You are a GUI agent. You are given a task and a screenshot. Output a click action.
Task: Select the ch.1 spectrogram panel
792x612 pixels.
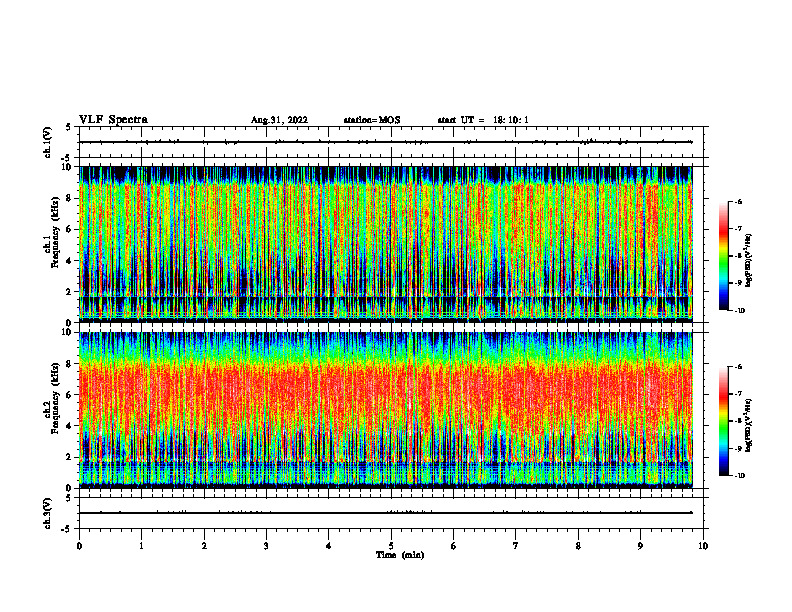[x=386, y=244]
